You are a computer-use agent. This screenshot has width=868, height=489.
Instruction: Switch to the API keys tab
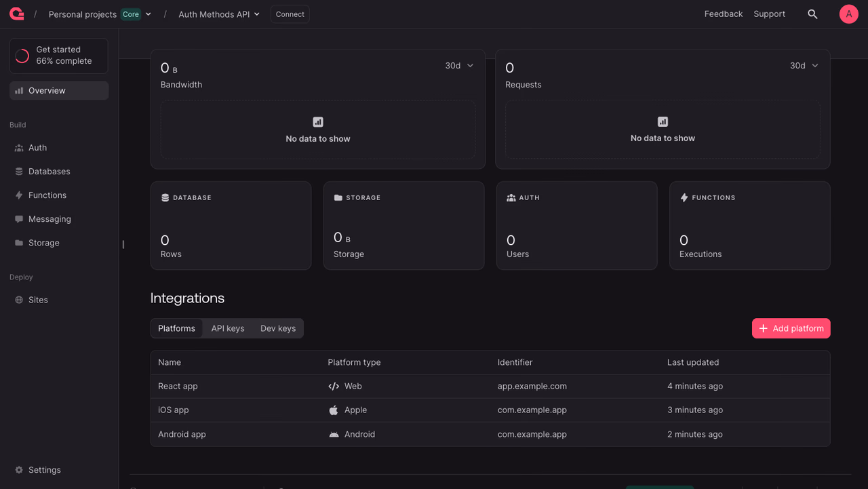(x=228, y=328)
